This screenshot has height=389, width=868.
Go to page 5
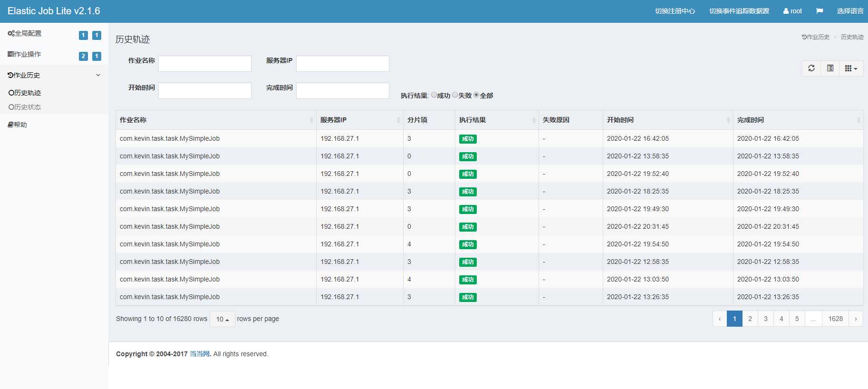coord(797,319)
